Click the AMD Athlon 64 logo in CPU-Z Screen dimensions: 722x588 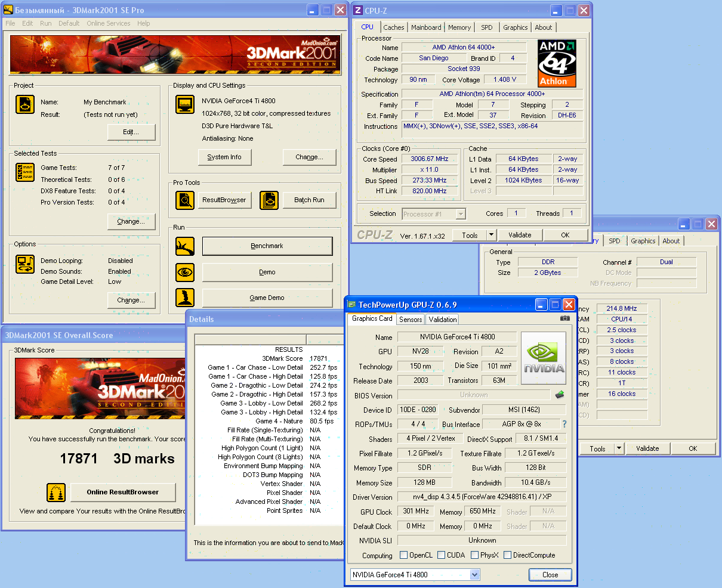point(557,64)
